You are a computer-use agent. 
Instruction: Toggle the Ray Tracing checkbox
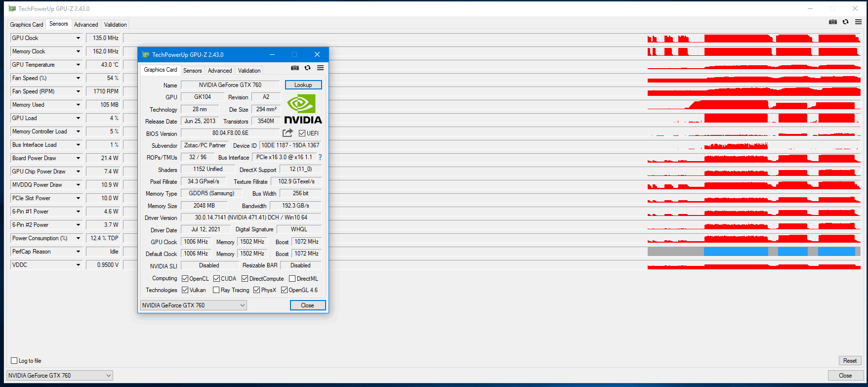point(216,290)
